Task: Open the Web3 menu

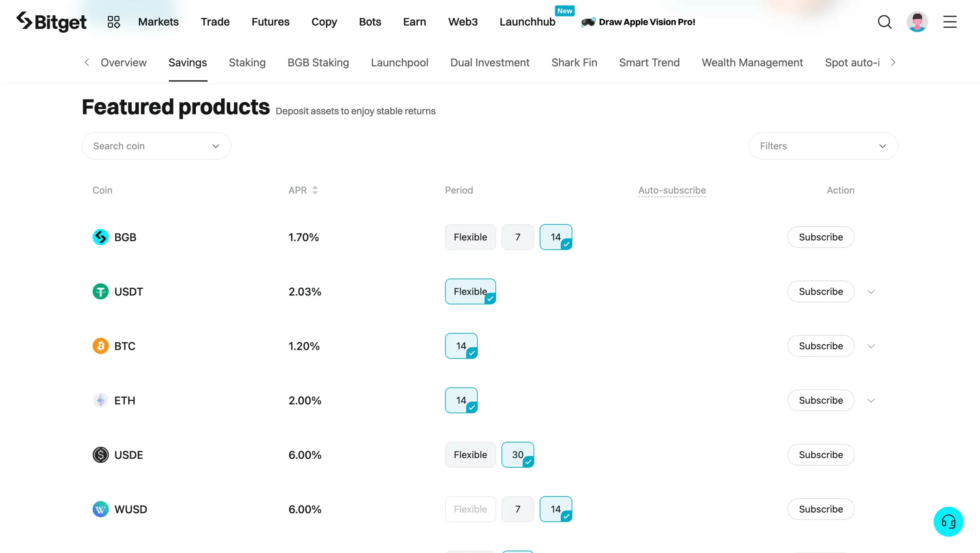Action: 463,22
